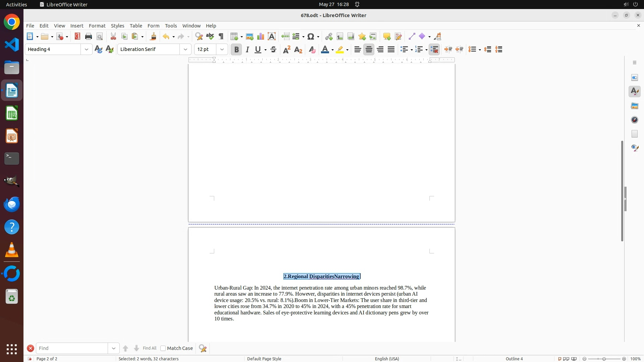Open the Format menu
The height and width of the screenshot is (362, 644).
pyautogui.click(x=97, y=26)
